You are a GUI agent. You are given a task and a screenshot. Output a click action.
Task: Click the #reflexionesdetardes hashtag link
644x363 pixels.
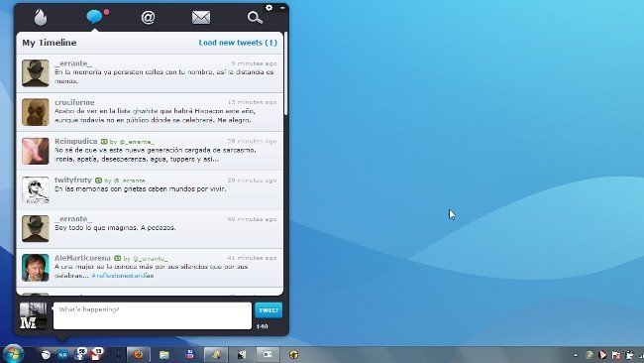click(x=123, y=276)
